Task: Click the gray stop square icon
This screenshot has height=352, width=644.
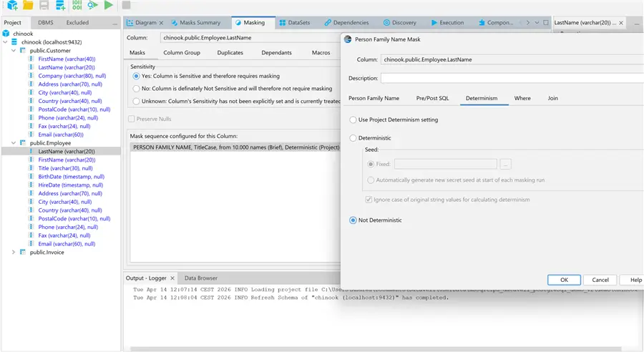Action: (x=126, y=5)
